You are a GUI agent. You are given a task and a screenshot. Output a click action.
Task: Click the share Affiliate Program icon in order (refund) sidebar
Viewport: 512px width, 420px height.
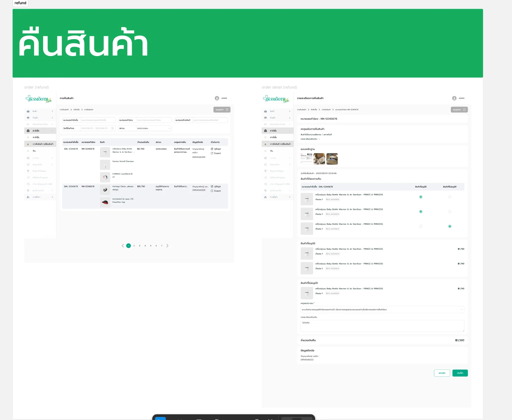tap(28, 177)
